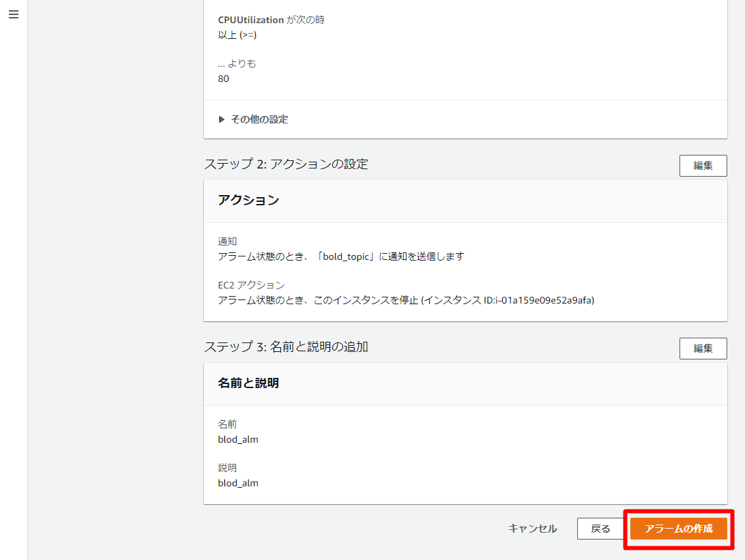Click キャンセル to abort alarm creation

[x=533, y=528]
